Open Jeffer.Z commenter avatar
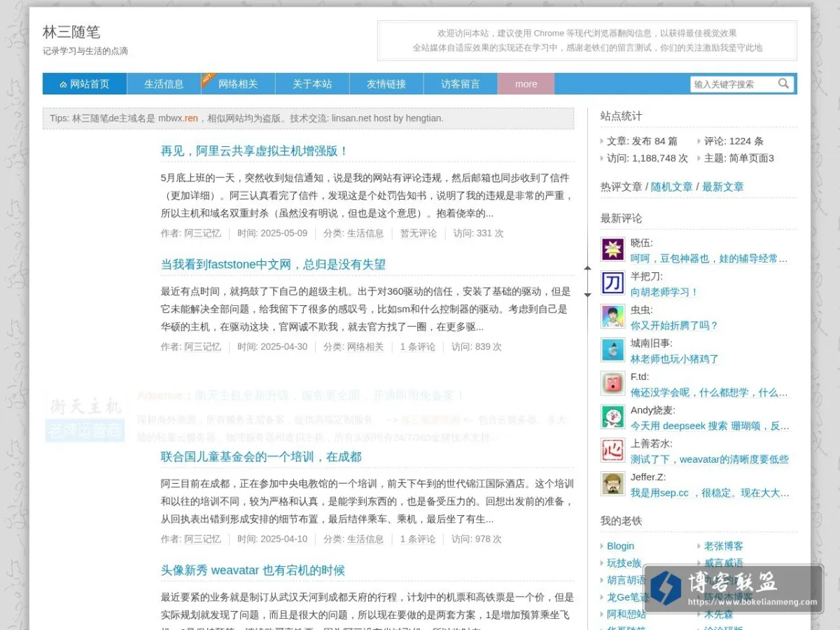The height and width of the screenshot is (630, 840). tap(613, 484)
